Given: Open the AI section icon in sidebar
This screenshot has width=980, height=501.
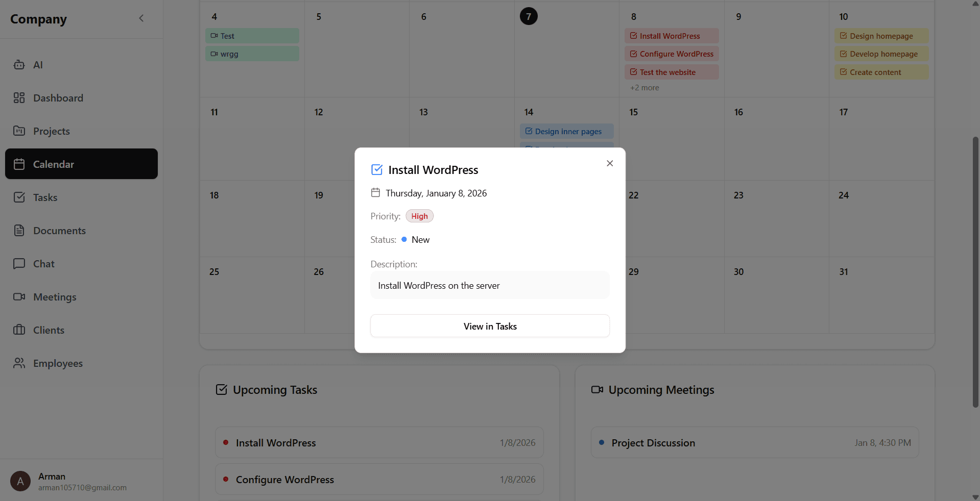Looking at the screenshot, I should tap(19, 65).
